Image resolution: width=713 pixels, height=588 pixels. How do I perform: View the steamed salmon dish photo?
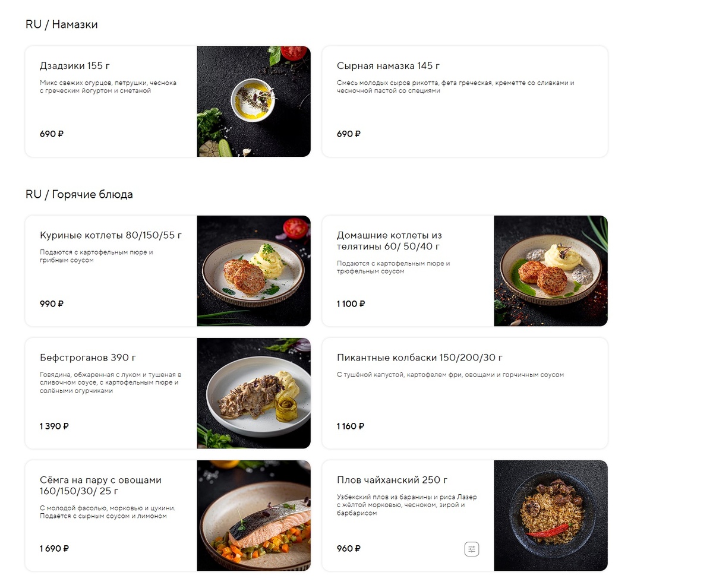[254, 516]
